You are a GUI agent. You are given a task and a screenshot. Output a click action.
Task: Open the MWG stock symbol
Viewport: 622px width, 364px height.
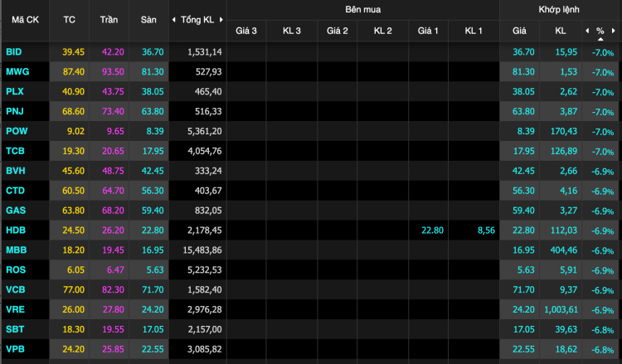pos(17,72)
